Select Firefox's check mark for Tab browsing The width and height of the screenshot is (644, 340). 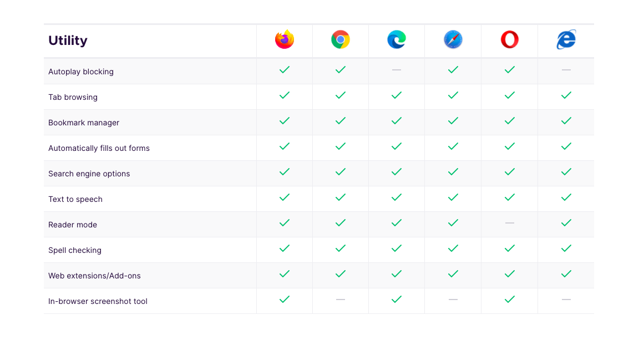click(285, 95)
